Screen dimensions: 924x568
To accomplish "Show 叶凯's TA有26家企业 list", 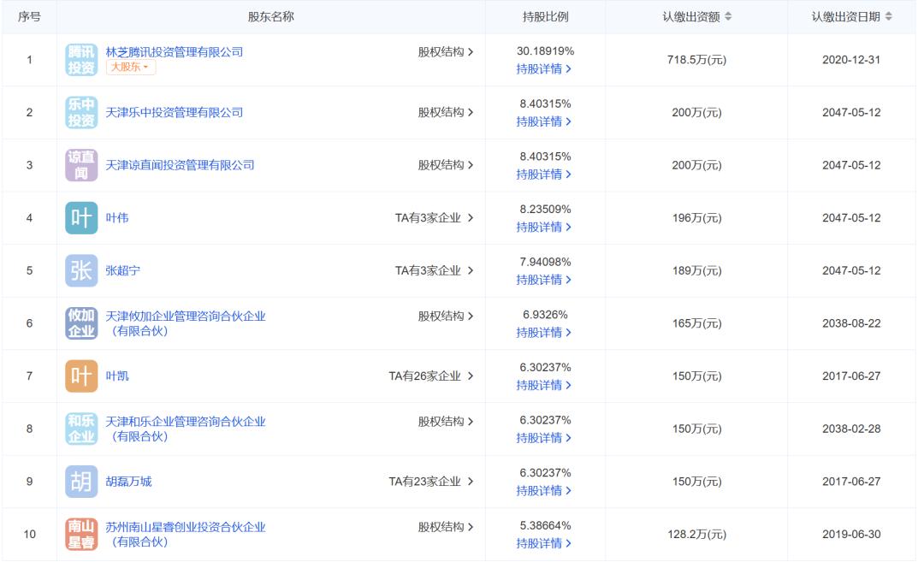I will point(430,376).
